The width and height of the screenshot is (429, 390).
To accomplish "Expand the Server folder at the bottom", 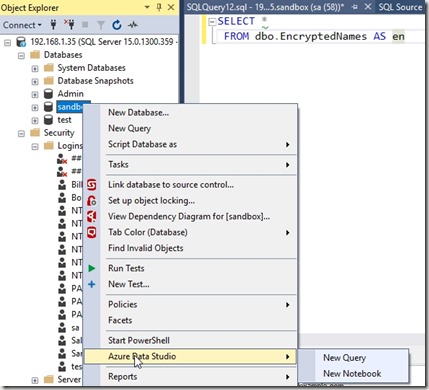I will (x=35, y=380).
